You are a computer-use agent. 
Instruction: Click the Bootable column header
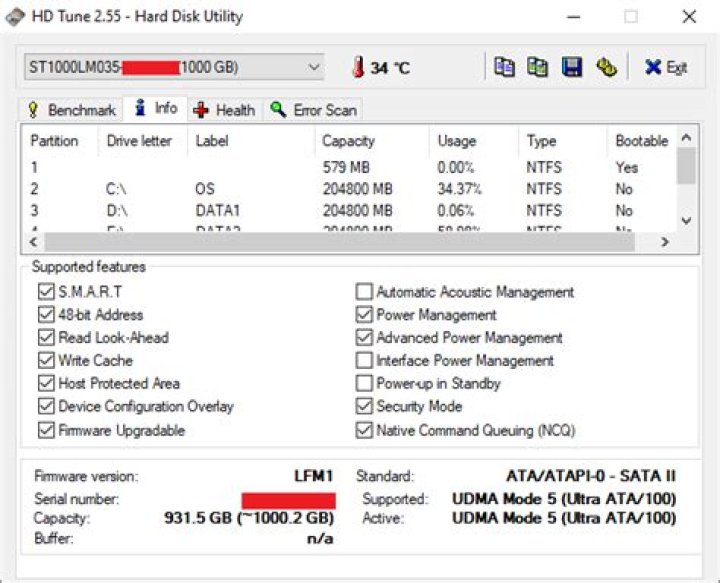[x=641, y=140]
